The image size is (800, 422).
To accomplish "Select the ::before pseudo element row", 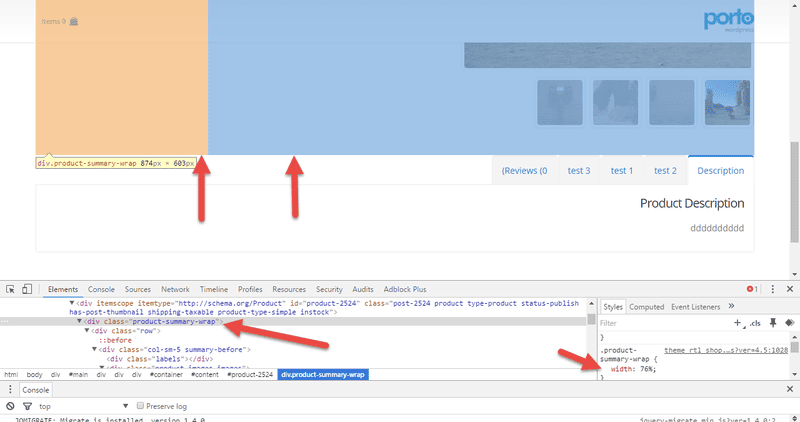I will click(x=115, y=340).
